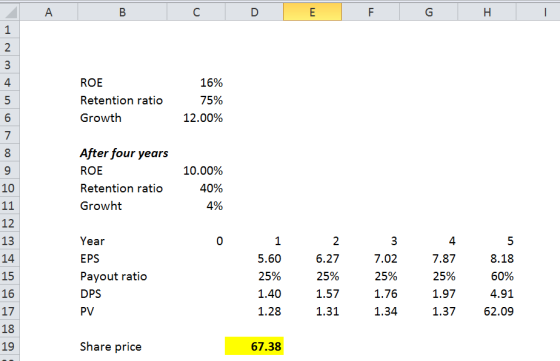Click the After four years heading
This screenshot has width=560, height=361.
pyautogui.click(x=124, y=153)
